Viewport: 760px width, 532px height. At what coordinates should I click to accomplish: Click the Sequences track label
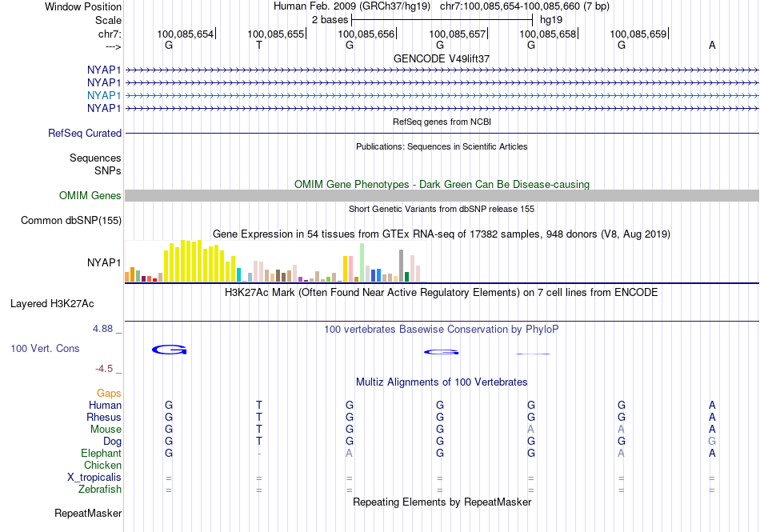pyautogui.click(x=95, y=158)
